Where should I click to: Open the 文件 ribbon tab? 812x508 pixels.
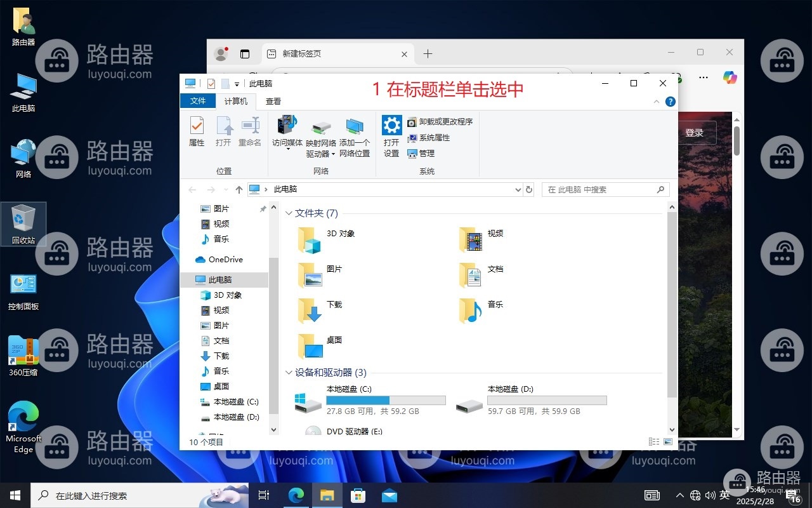point(198,101)
